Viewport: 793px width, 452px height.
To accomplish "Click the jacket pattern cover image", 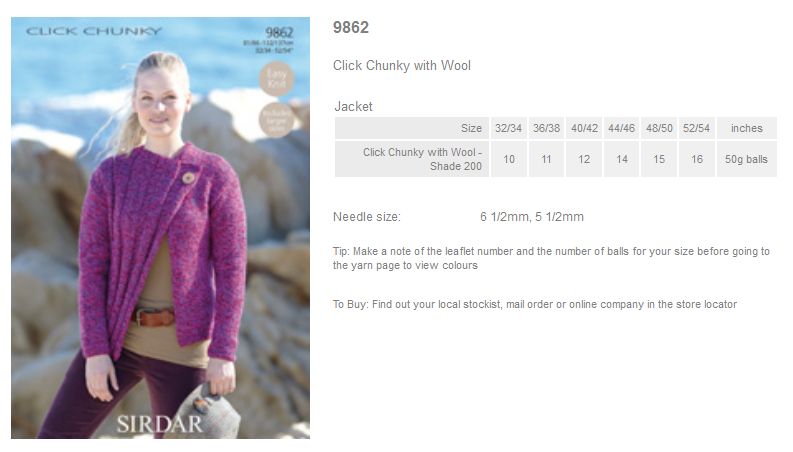I will [x=160, y=228].
